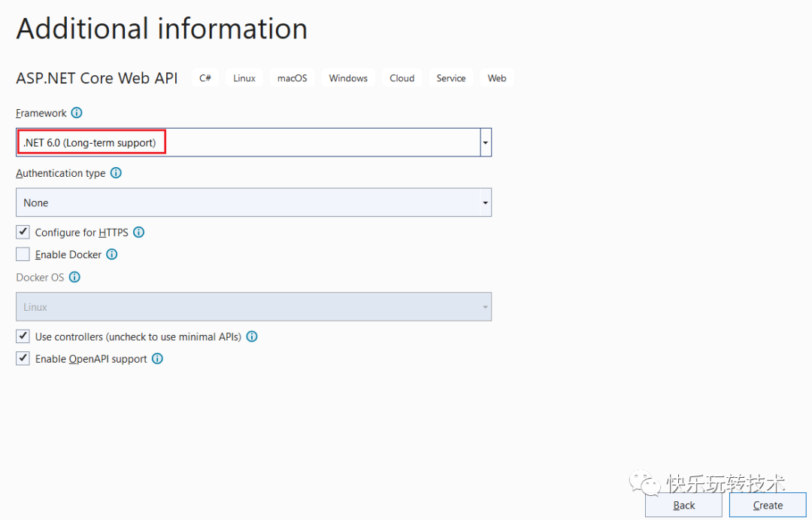Click the Windows tag
This screenshot has width=812, height=520.
click(348, 78)
